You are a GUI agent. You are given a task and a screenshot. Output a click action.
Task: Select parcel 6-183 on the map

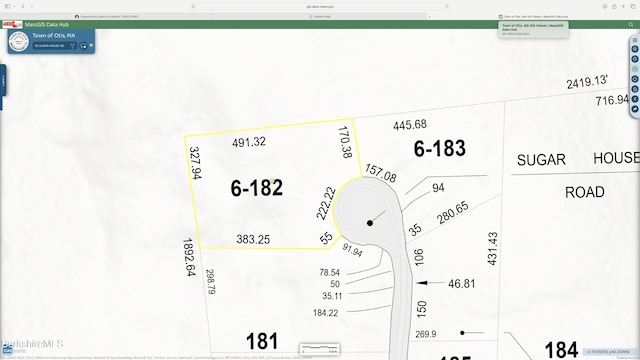[x=440, y=149]
